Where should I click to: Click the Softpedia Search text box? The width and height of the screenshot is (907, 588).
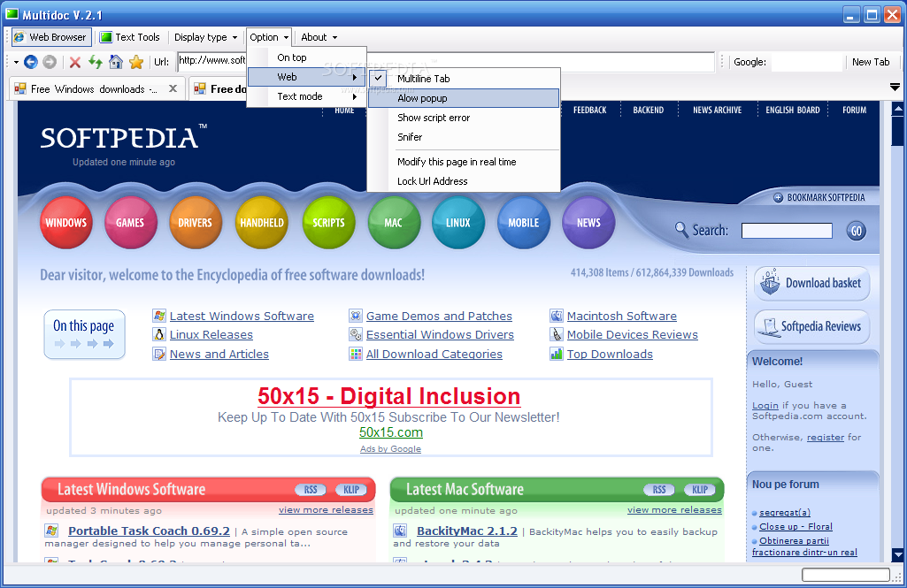click(x=787, y=231)
